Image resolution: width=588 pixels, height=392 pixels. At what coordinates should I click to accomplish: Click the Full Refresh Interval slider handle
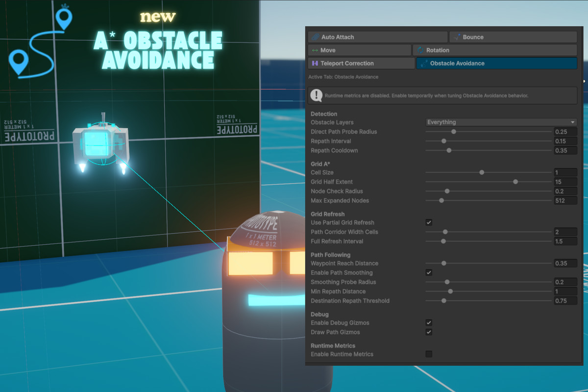click(x=443, y=241)
